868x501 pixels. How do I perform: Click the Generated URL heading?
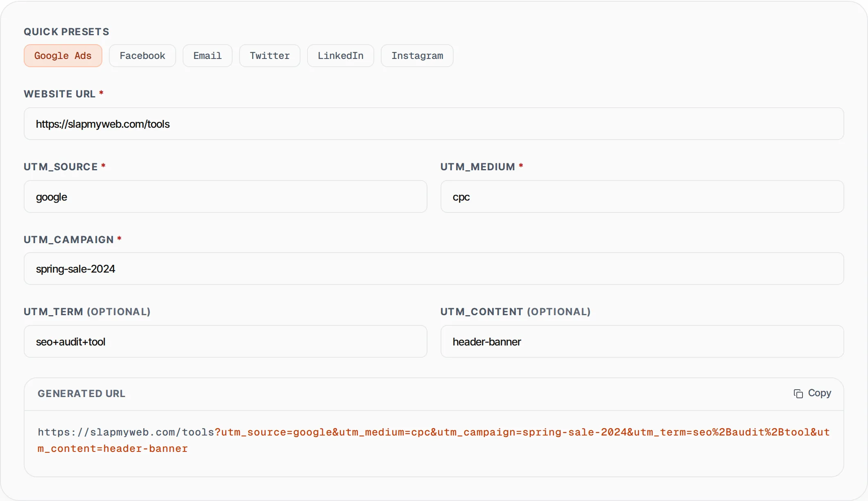(81, 393)
